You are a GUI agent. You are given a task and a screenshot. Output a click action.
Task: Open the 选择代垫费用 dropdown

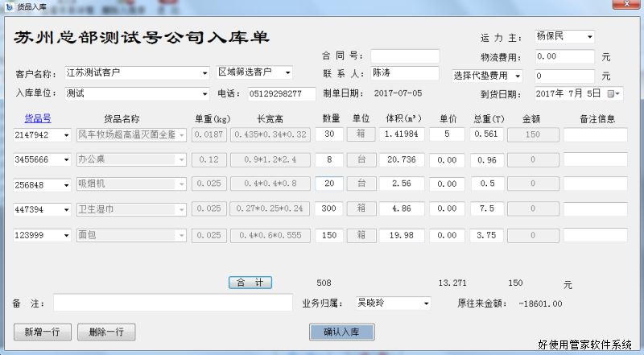point(518,76)
